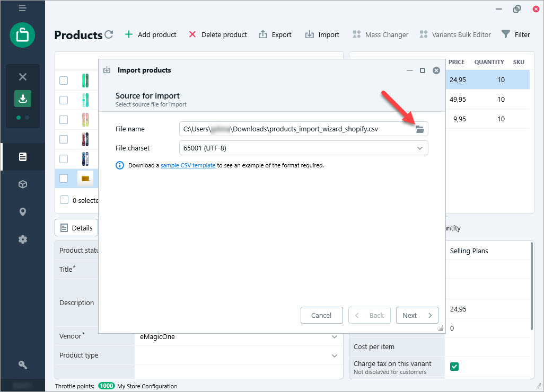Click Add product in toolbar

151,34
